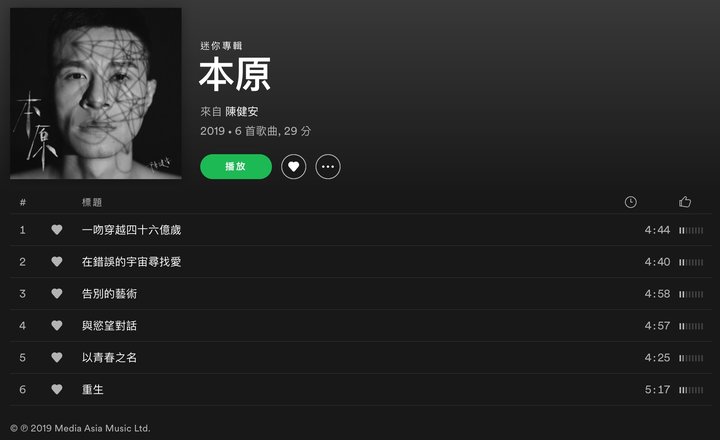The image size is (720, 440).
Task: Open the three-dots more options menu
Action: click(x=328, y=166)
